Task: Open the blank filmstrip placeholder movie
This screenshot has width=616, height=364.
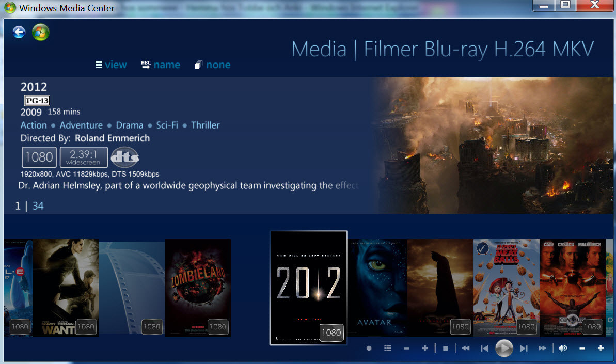Action: [x=132, y=288]
